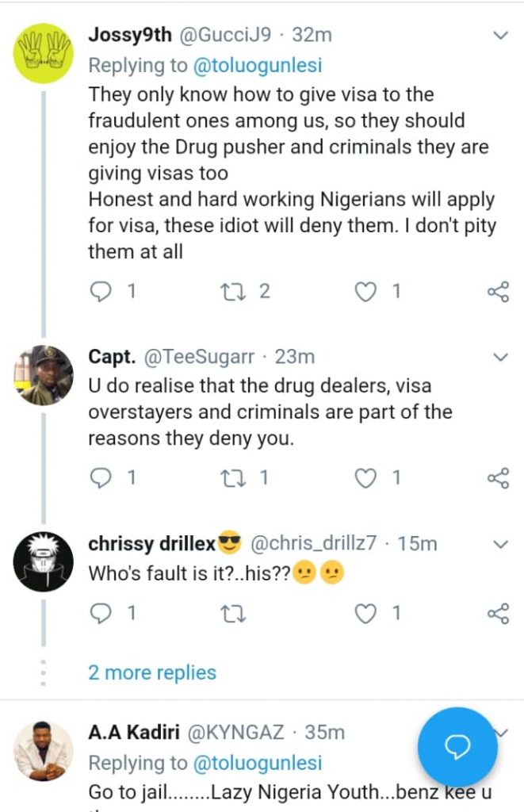
Task: Show 2 more replies
Action: pyautogui.click(x=152, y=672)
